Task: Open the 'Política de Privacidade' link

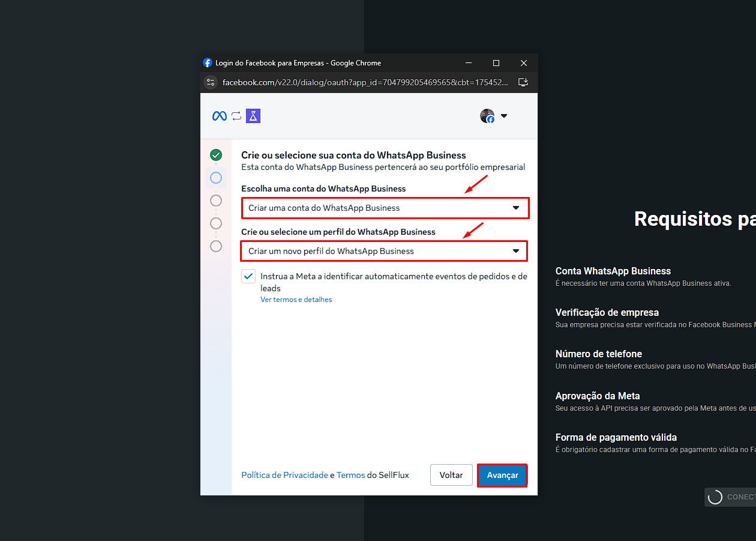Action: click(x=284, y=475)
